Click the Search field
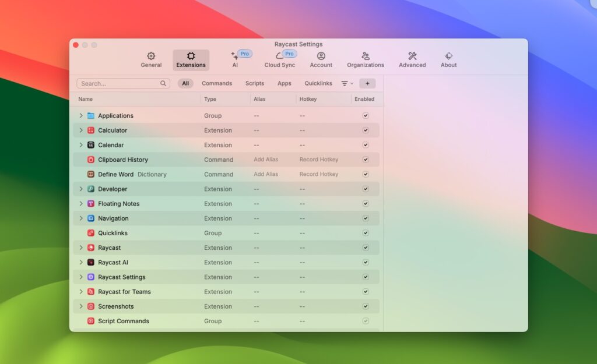 (x=123, y=83)
